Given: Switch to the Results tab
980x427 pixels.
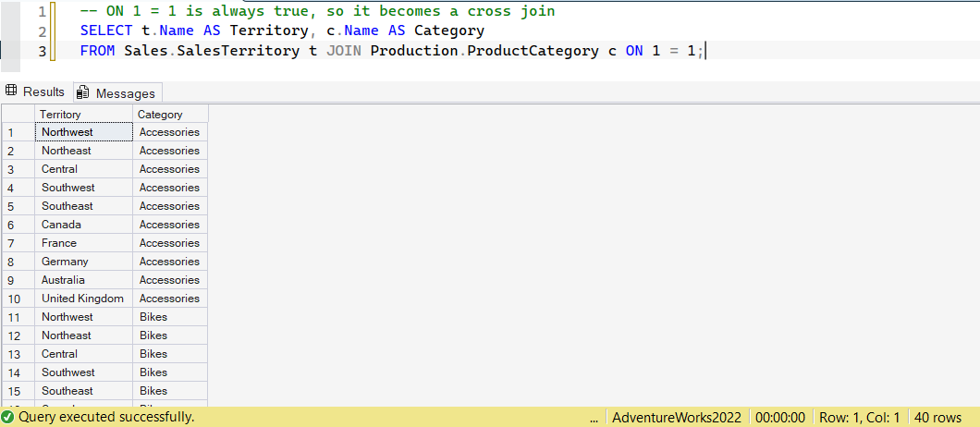Looking at the screenshot, I should click(x=36, y=91).
